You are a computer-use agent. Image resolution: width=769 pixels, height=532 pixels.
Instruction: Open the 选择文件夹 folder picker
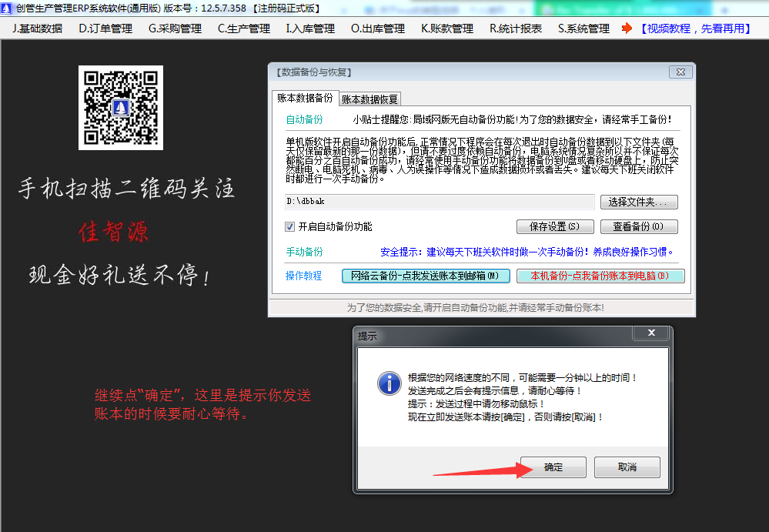coord(637,202)
